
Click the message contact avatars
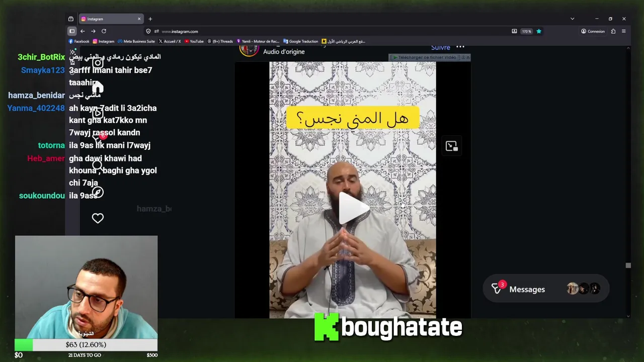pos(583,289)
